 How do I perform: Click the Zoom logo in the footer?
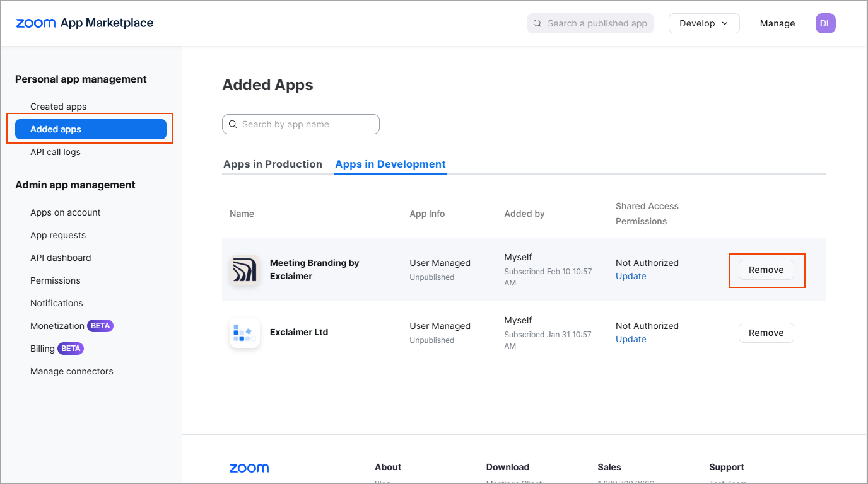(x=249, y=468)
